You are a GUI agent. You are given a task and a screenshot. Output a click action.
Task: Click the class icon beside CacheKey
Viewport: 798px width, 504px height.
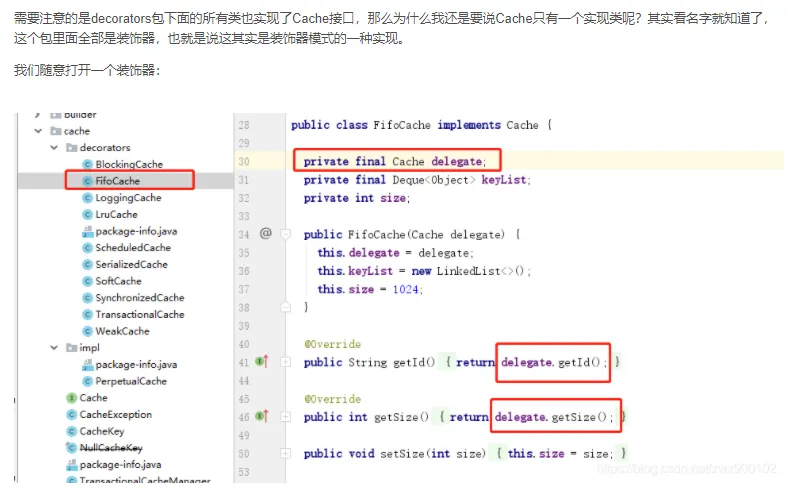click(x=72, y=431)
